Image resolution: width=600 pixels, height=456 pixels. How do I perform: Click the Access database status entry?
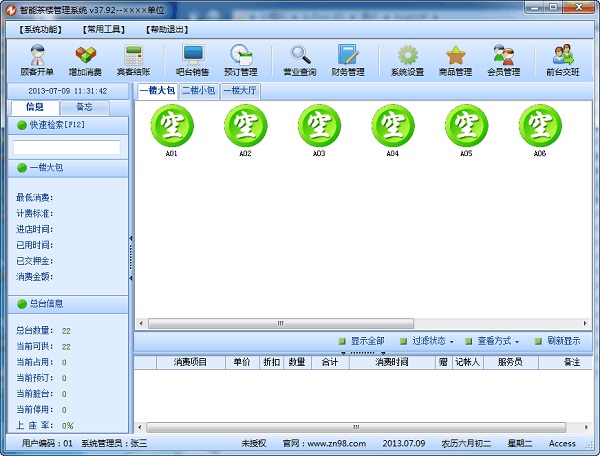tap(562, 444)
